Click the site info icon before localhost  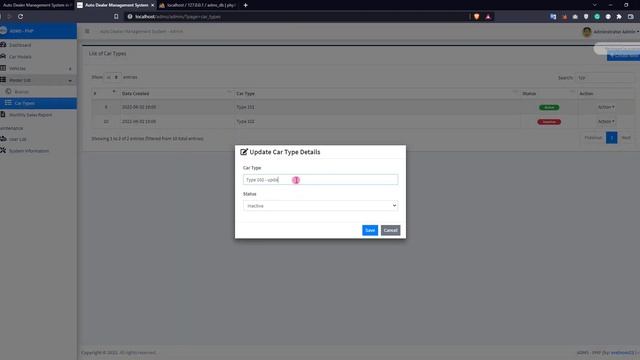(130, 17)
